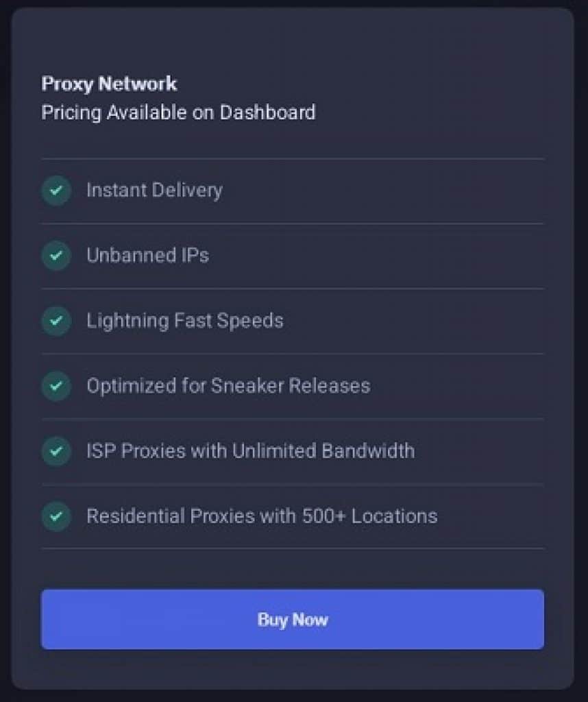Click Residential Proxies with 500+ Locations text
The height and width of the screenshot is (702, 588).
262,516
